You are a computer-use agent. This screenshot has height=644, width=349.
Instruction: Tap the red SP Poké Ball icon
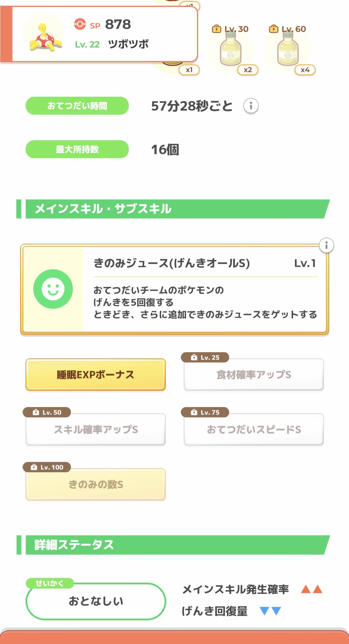[x=80, y=24]
